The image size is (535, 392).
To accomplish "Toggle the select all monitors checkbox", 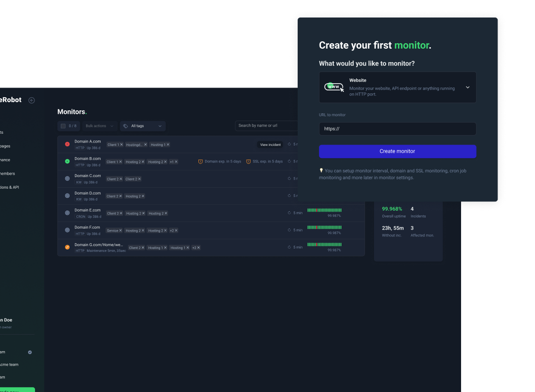I will [63, 126].
